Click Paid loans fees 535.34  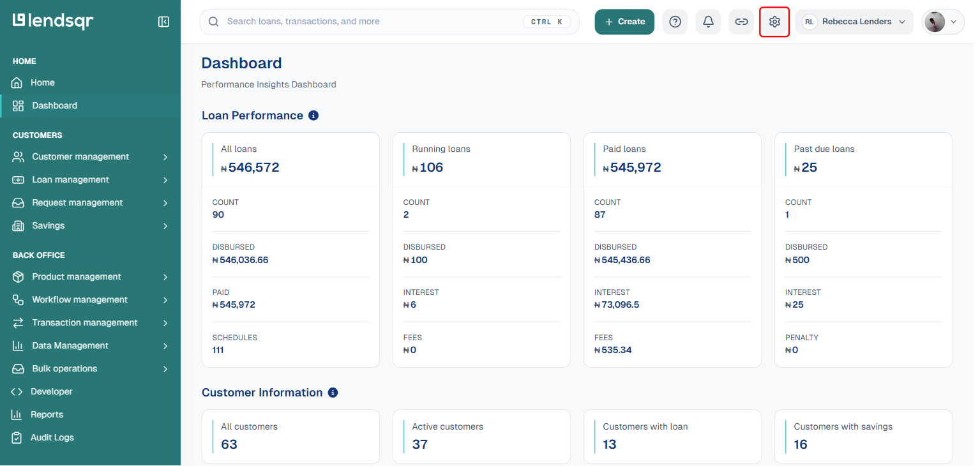coord(613,350)
